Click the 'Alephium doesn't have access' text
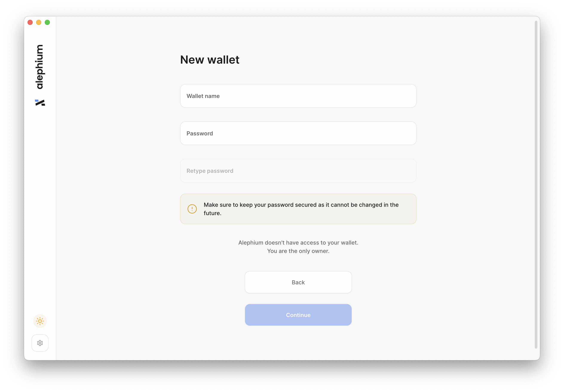Image resolution: width=564 pixels, height=392 pixels. click(x=298, y=243)
